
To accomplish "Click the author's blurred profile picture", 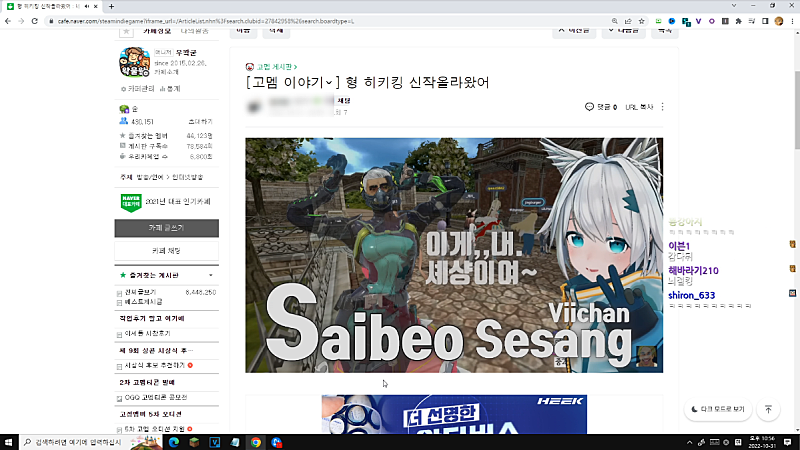I will point(254,106).
